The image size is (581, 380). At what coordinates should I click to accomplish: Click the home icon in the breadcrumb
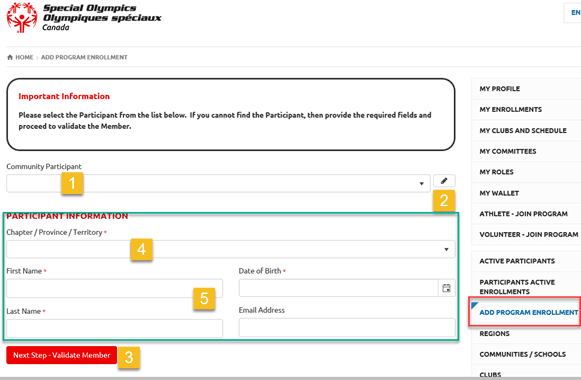click(10, 57)
